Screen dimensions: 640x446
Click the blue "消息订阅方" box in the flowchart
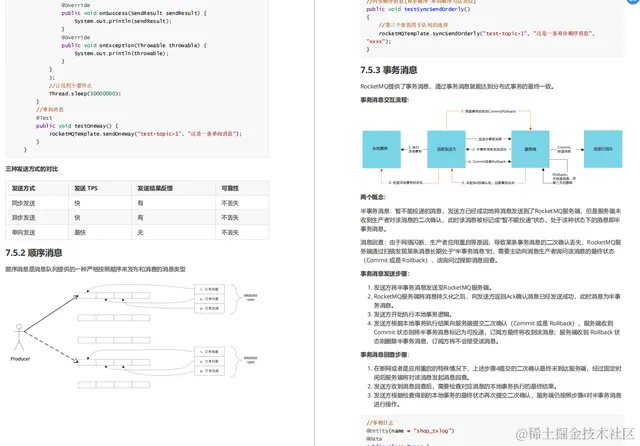(603, 149)
